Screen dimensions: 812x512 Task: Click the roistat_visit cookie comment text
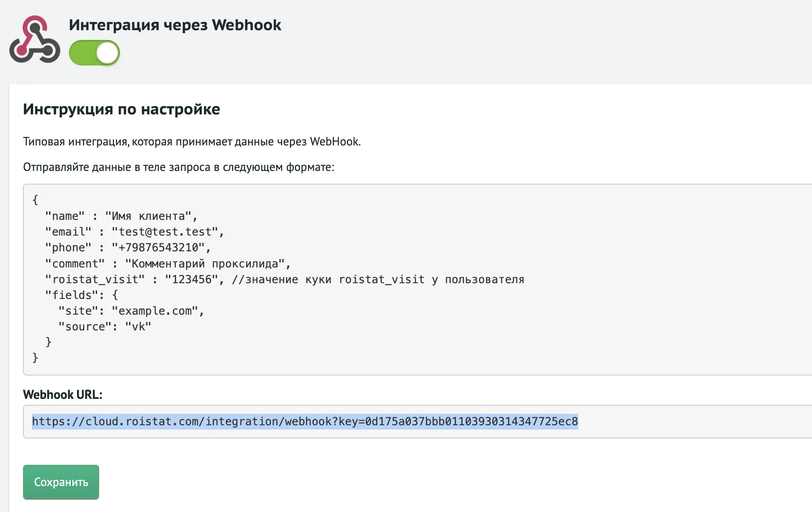point(378,279)
